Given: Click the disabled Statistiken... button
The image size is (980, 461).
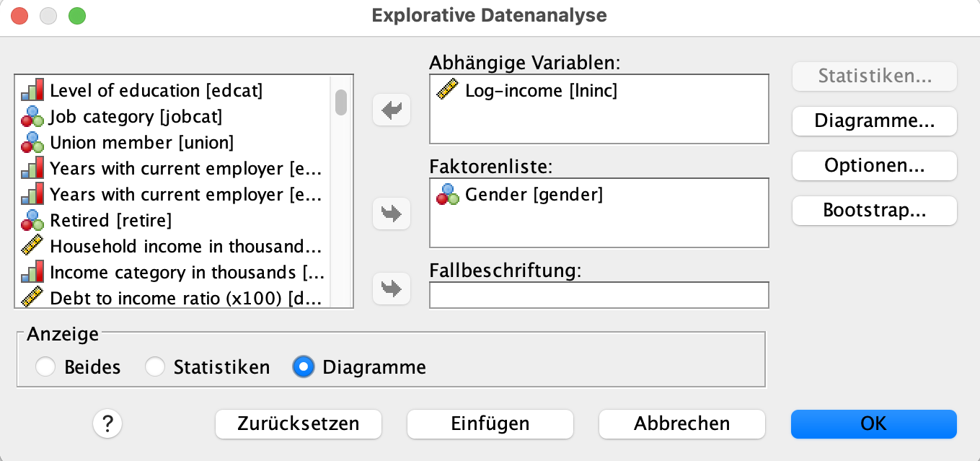Looking at the screenshot, I should coord(874,76).
